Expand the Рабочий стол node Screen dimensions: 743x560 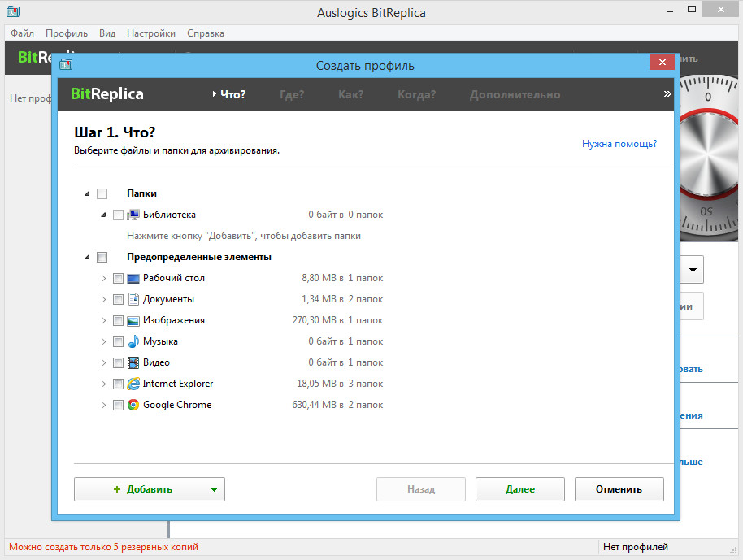click(103, 279)
